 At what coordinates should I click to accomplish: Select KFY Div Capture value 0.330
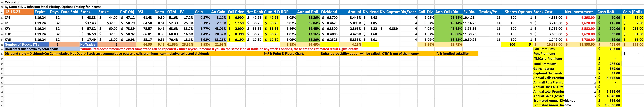coord(389,29)
